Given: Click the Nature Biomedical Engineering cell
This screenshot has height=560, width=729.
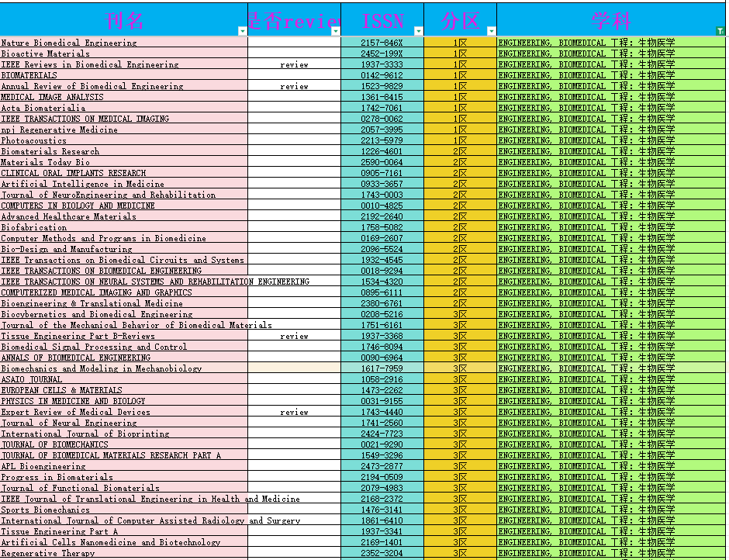Looking at the screenshot, I should point(123,43).
